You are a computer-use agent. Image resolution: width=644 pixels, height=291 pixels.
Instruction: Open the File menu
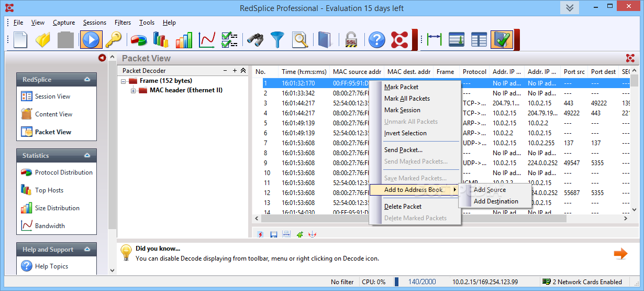coord(18,23)
